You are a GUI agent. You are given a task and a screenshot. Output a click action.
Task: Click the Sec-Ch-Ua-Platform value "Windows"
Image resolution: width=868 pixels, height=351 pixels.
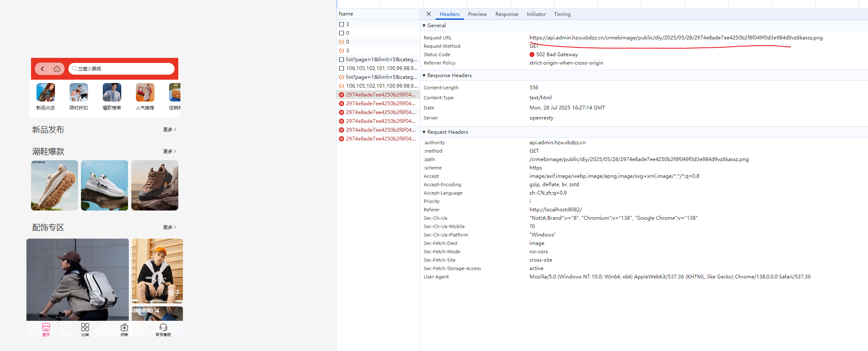[x=542, y=235]
